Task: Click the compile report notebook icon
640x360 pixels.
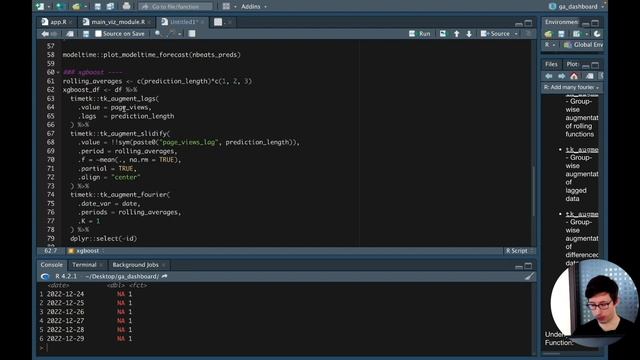Action: click(192, 34)
